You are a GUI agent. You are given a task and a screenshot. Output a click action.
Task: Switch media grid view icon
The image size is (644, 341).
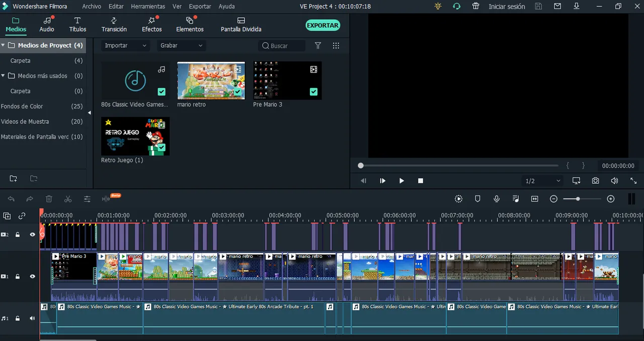[x=336, y=45]
